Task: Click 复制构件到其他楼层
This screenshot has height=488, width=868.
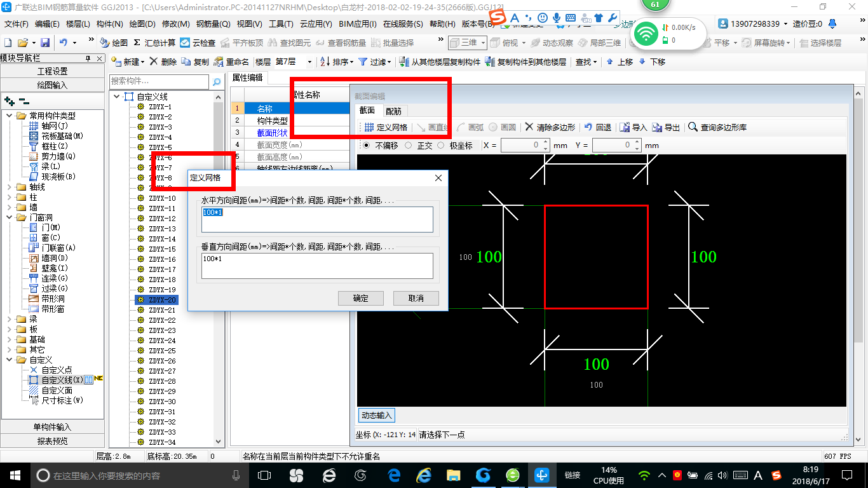Action: pos(526,62)
